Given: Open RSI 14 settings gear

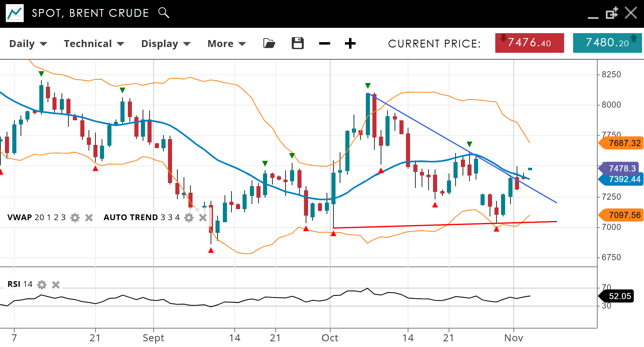Looking at the screenshot, I should pyautogui.click(x=42, y=284).
